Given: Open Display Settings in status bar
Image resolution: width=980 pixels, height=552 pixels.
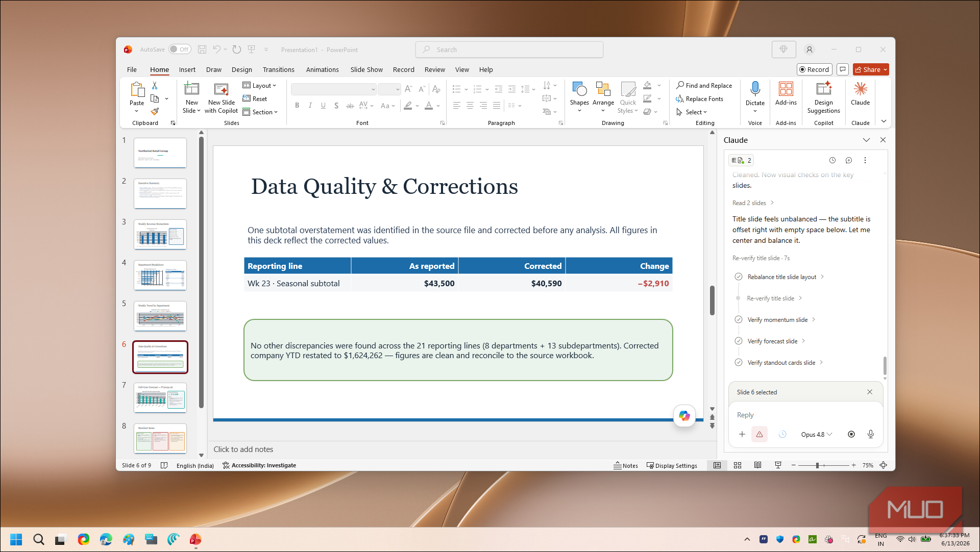Looking at the screenshot, I should click(x=672, y=465).
